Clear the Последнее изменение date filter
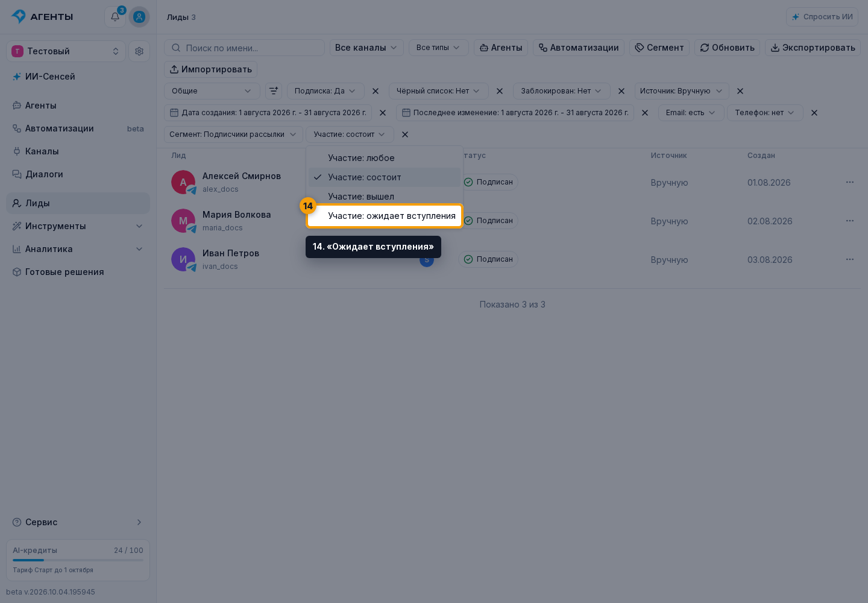 click(645, 113)
